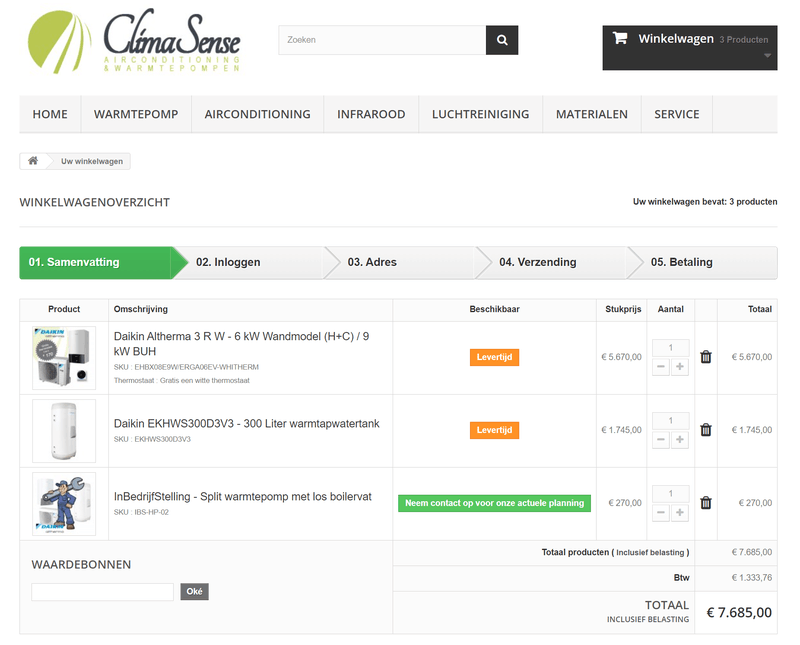
Task: Go to the 05. Betaling step
Action: click(x=704, y=262)
